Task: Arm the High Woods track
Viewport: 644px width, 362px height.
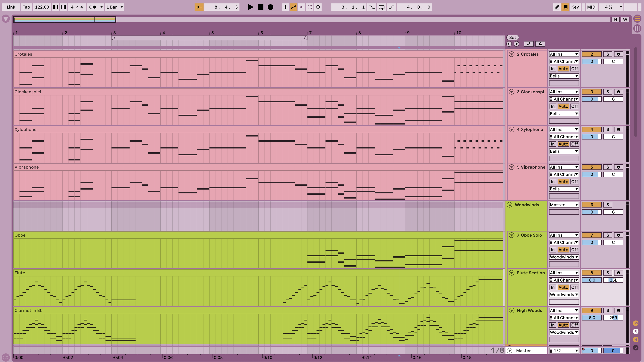Action: click(x=619, y=310)
